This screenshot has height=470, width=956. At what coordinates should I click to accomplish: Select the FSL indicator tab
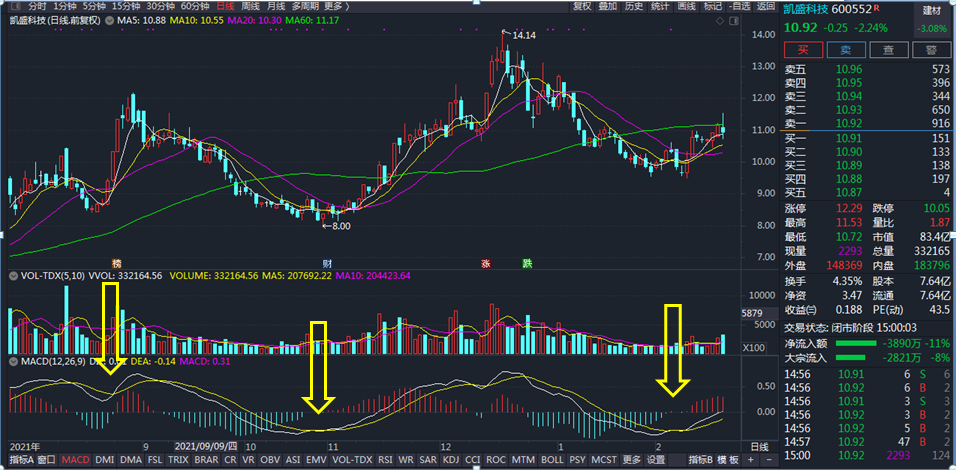click(x=155, y=459)
